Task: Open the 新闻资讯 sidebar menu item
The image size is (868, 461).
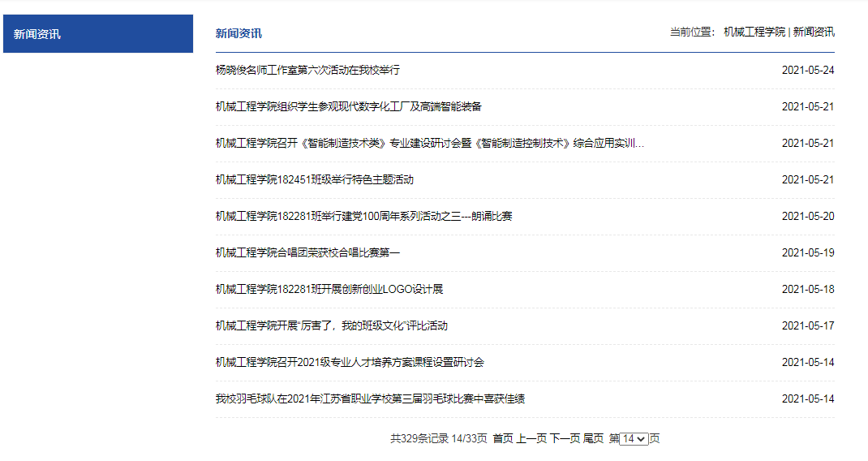Action: coord(37,34)
